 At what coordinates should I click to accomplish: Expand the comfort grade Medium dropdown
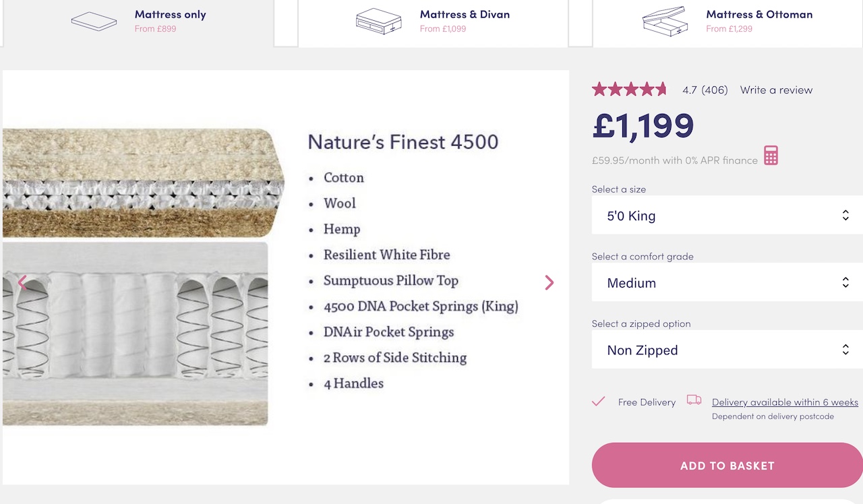coord(727,283)
